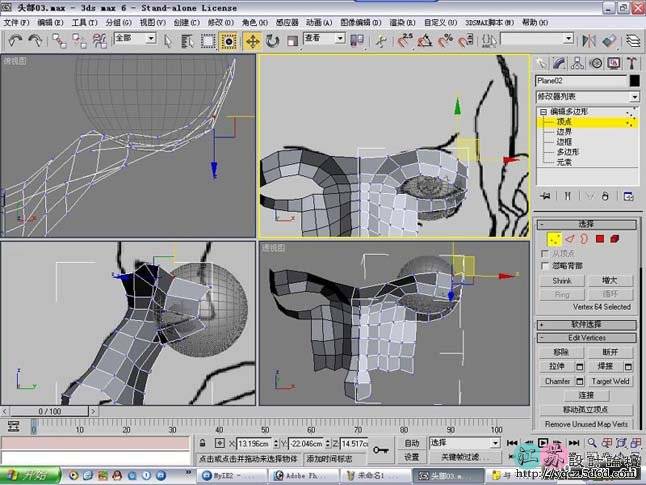Collapse the 选择 rollout header
The image size is (646, 485).
tap(587, 224)
